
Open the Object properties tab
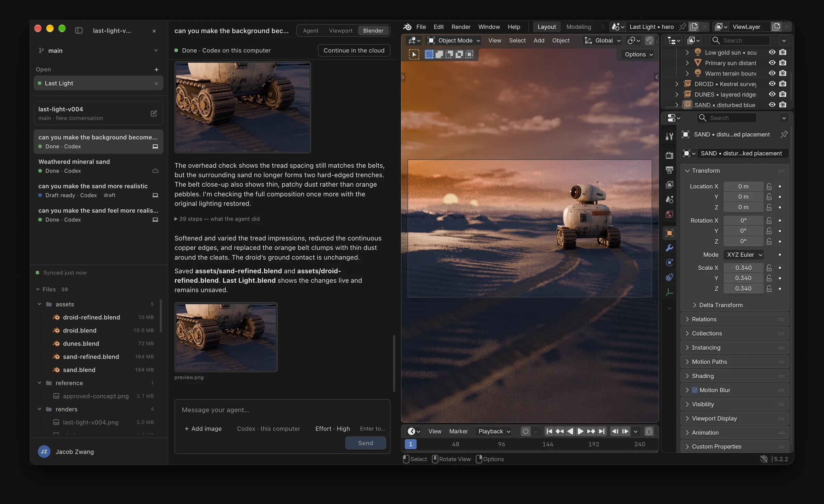coord(669,233)
